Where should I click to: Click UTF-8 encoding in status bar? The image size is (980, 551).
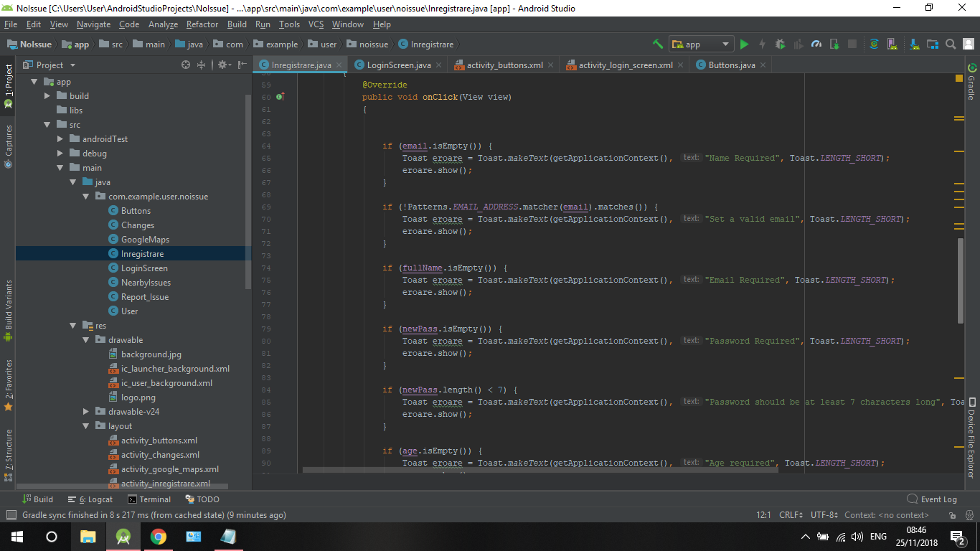tap(824, 515)
